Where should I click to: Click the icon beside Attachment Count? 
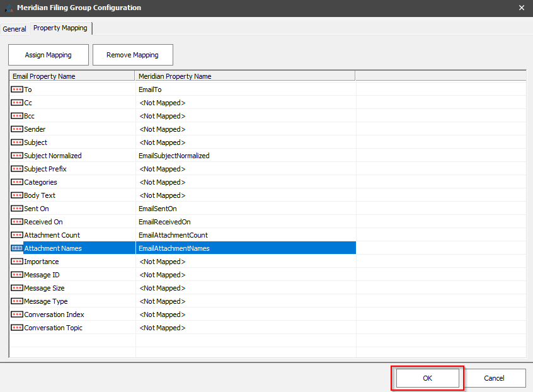click(16, 235)
